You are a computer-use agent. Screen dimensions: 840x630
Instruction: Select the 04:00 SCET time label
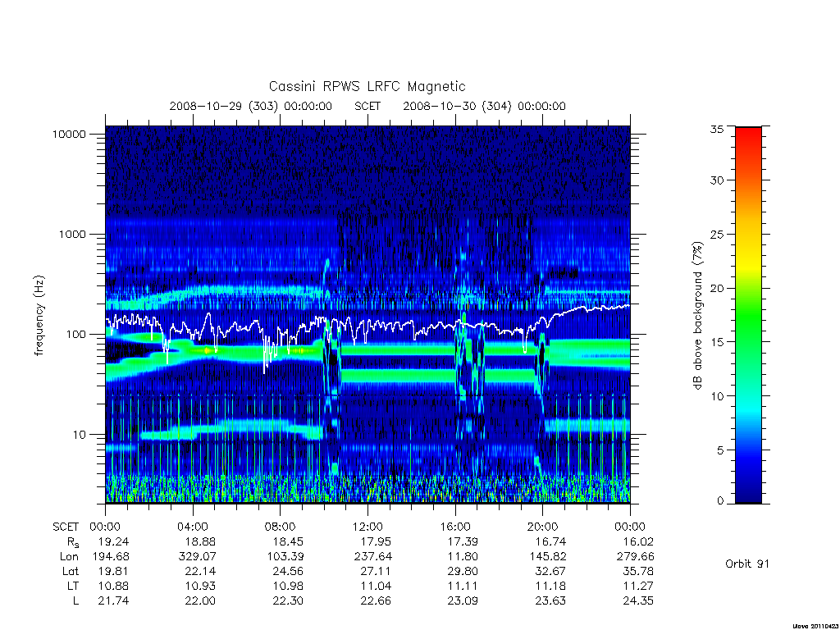(192, 527)
